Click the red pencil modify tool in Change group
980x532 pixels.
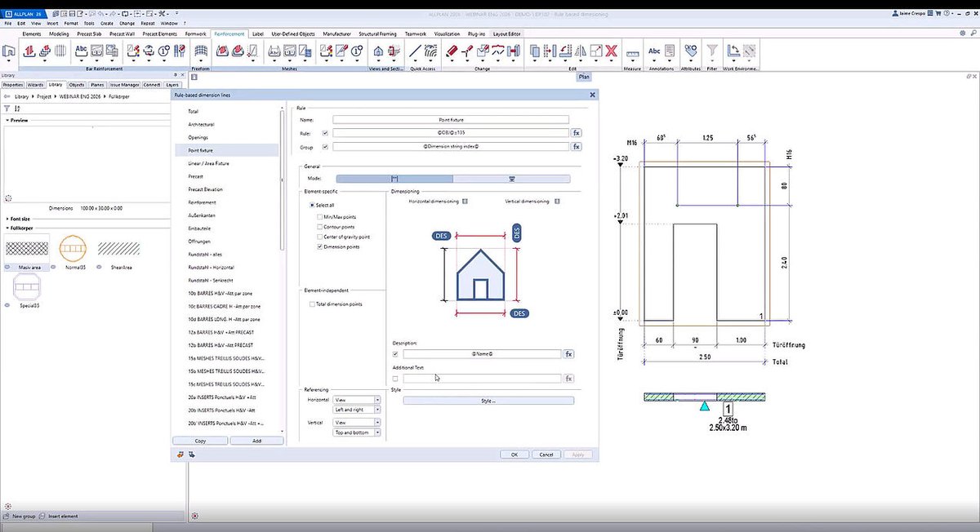452,51
